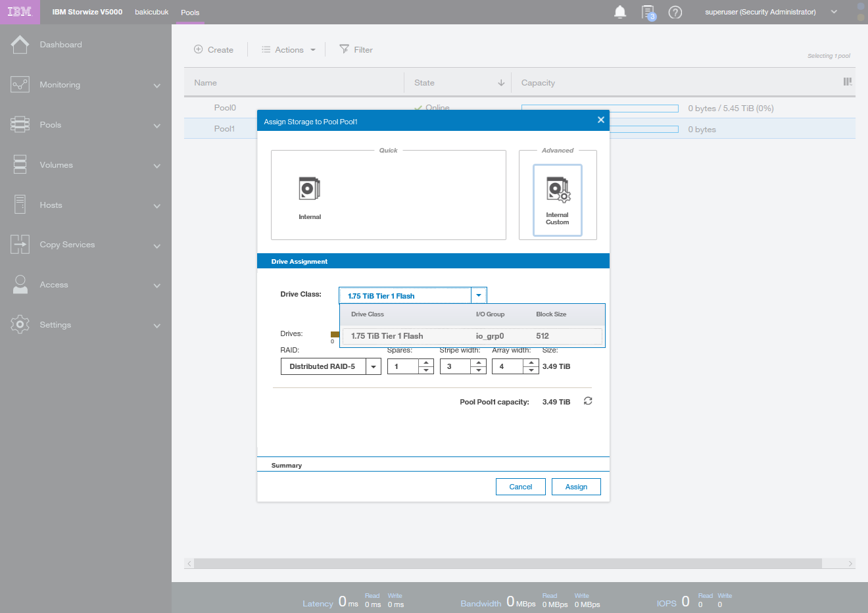Decrease the Array width value
Screen dimensions: 868x613
531,370
